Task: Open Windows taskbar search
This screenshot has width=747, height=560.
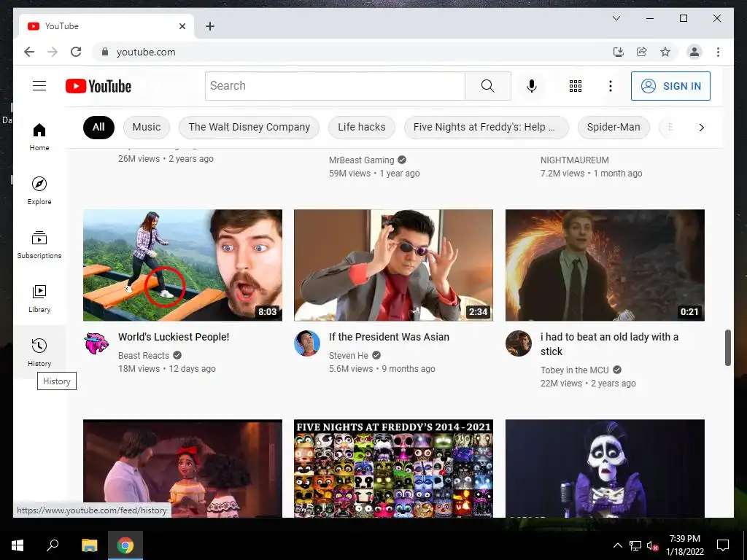Action: [x=53, y=545]
